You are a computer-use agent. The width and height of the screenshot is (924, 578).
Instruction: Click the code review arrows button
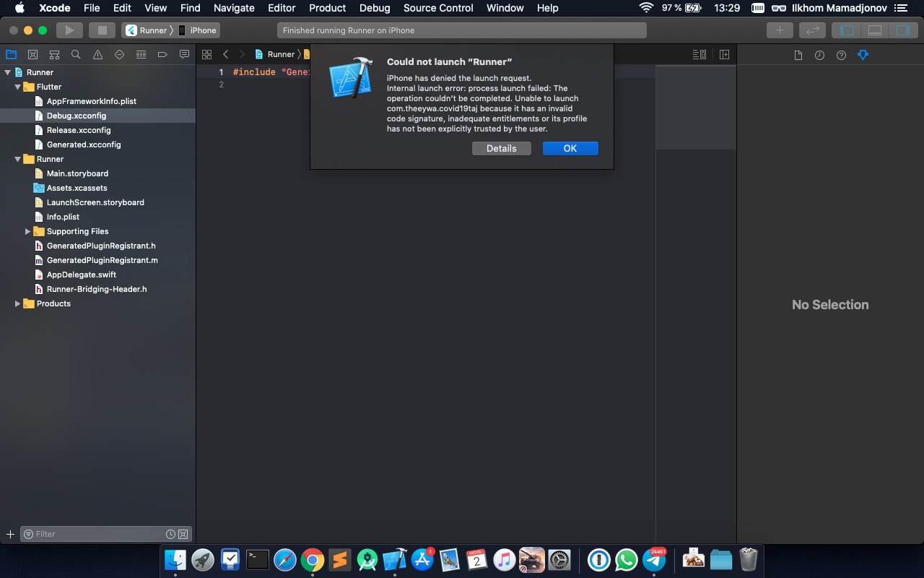pyautogui.click(x=812, y=30)
